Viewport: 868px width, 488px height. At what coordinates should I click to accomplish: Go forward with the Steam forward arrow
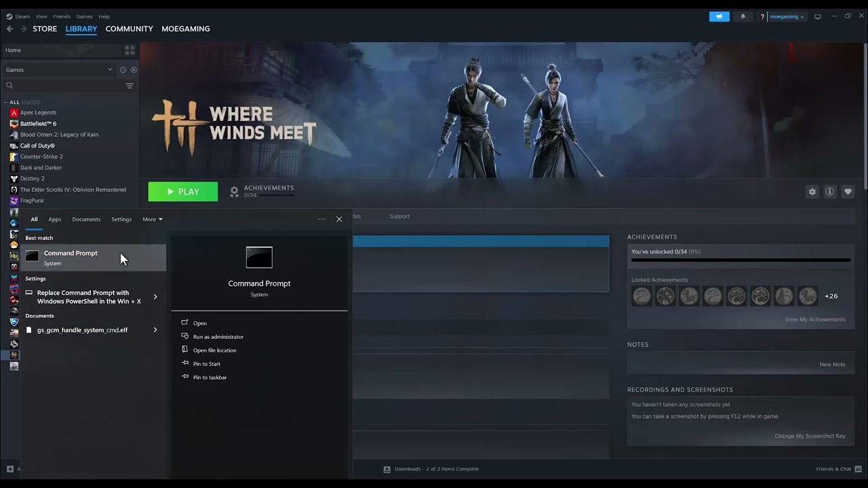coord(23,29)
